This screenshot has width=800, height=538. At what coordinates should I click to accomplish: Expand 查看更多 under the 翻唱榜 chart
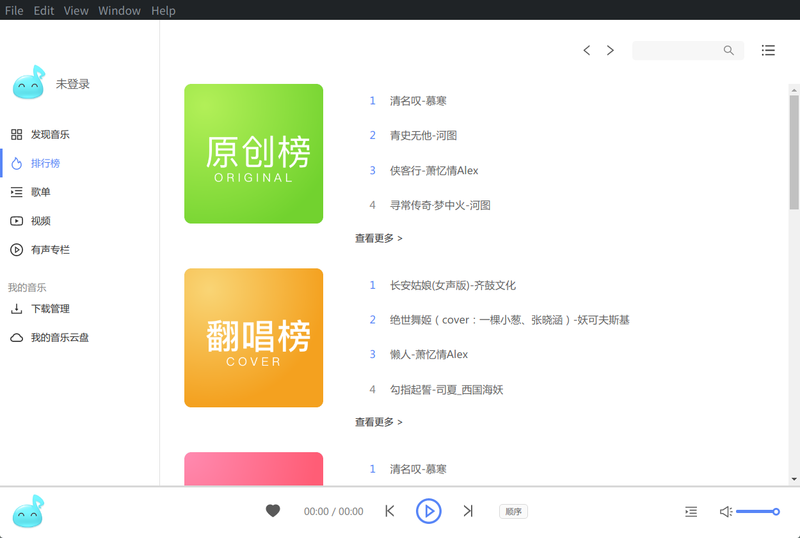pyautogui.click(x=378, y=422)
